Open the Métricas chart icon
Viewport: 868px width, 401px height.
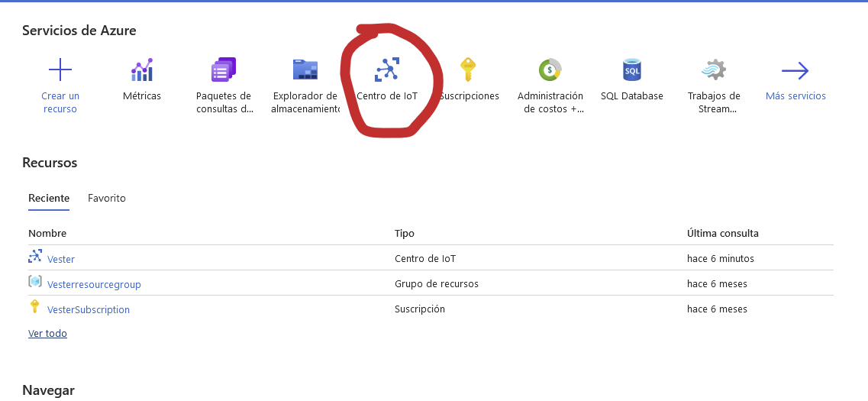(x=142, y=70)
